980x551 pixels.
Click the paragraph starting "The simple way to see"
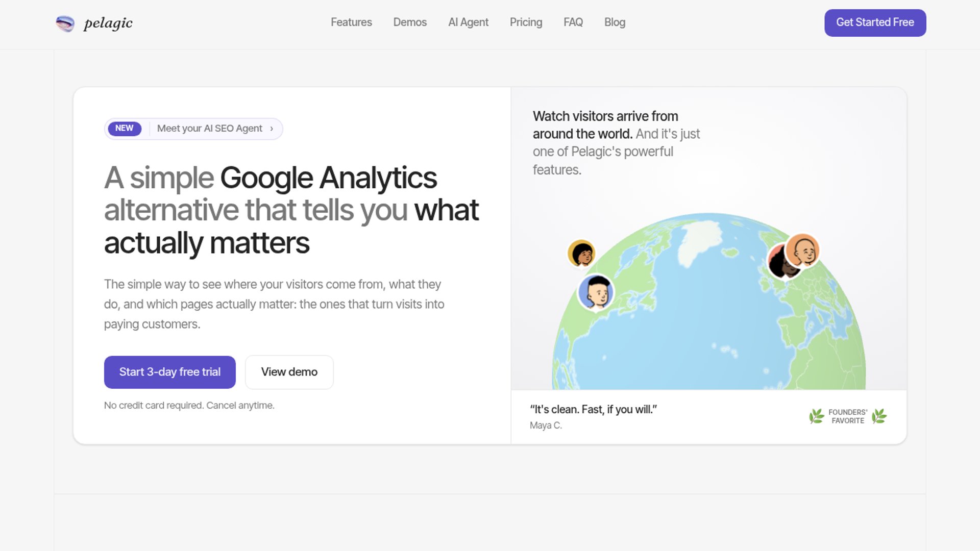[x=274, y=304]
